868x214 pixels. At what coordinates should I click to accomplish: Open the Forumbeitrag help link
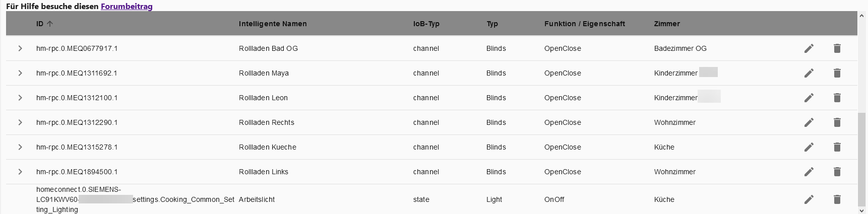pyautogui.click(x=127, y=7)
